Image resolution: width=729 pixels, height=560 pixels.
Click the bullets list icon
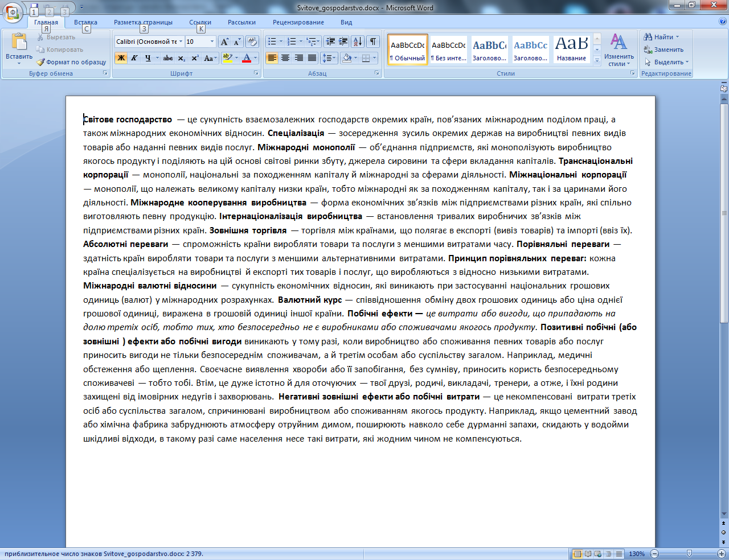272,42
